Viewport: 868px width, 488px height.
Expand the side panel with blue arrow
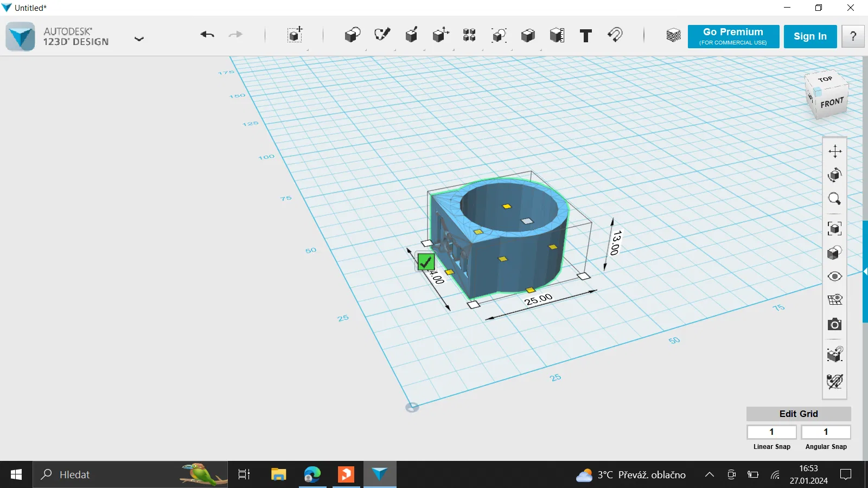(865, 271)
